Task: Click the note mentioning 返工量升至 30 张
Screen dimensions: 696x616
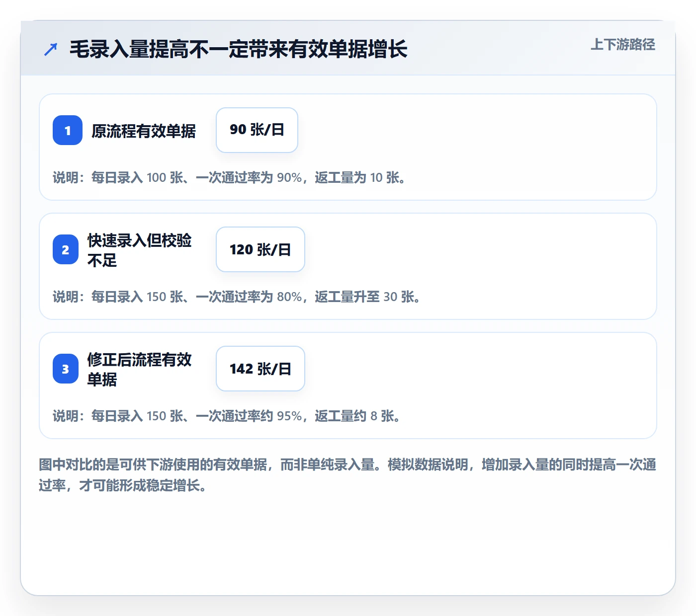Action: click(237, 297)
